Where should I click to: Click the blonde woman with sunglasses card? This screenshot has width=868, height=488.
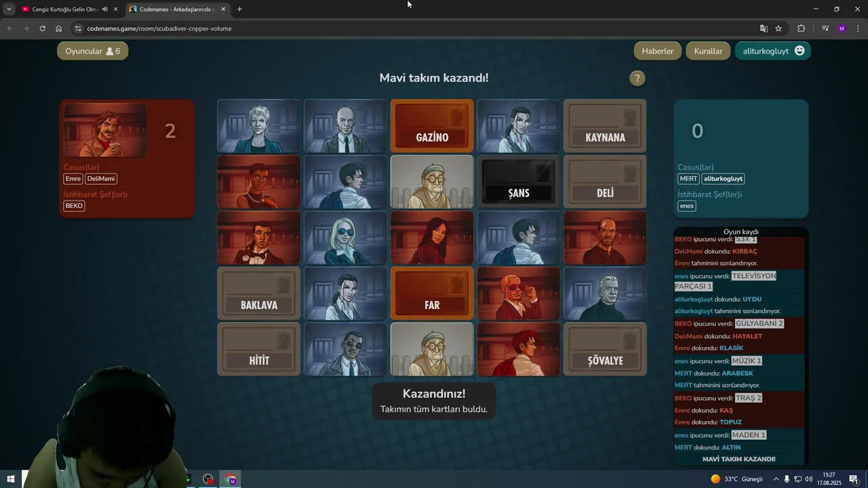(x=346, y=238)
